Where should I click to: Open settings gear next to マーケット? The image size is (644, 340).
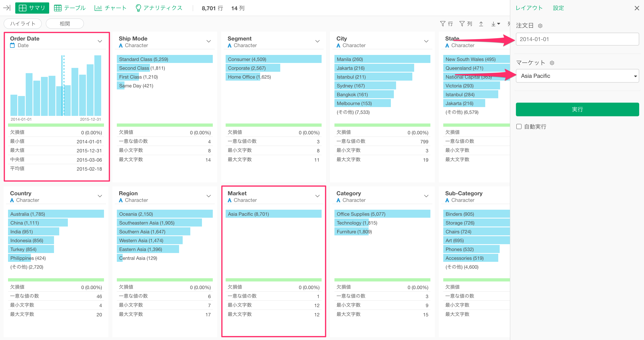point(552,63)
